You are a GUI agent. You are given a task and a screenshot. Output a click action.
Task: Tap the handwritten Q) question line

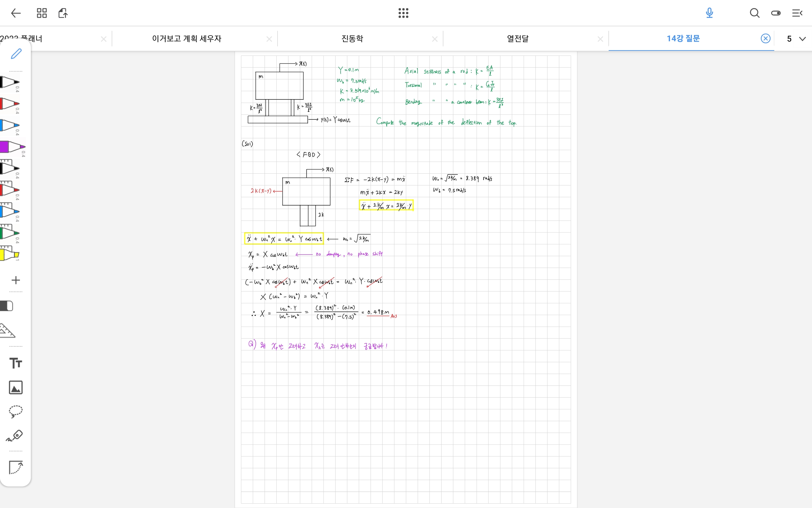click(x=318, y=345)
